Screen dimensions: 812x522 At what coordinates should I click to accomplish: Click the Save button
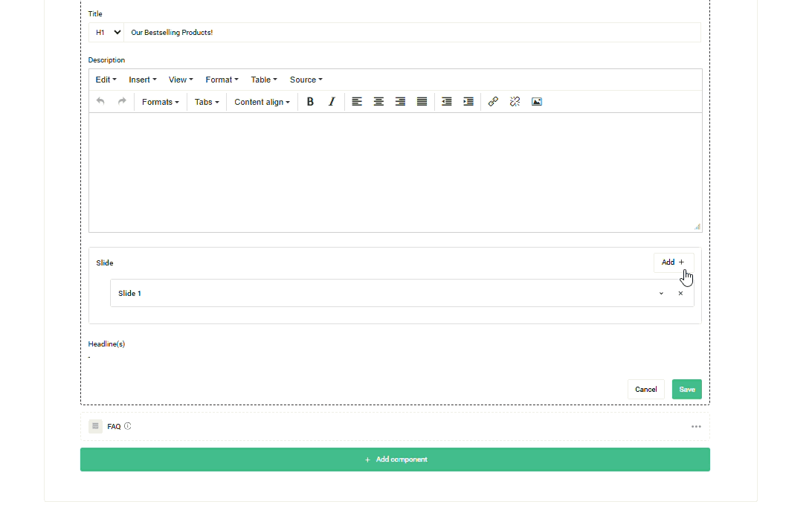pyautogui.click(x=686, y=390)
